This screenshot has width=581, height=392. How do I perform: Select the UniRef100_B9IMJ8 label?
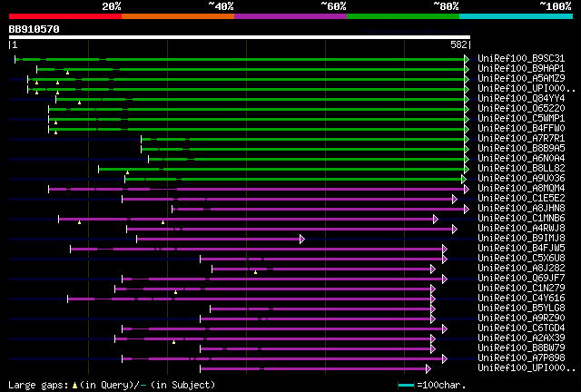[521, 239]
